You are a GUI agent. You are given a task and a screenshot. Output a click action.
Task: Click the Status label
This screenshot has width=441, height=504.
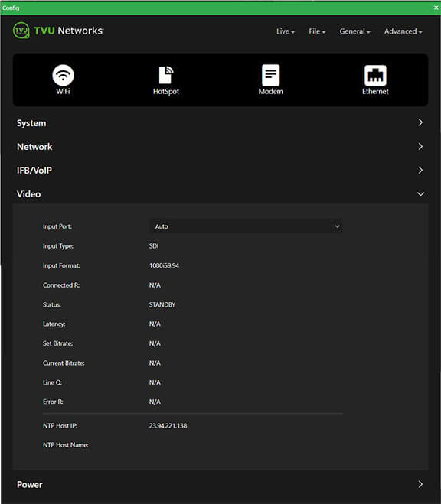tap(52, 304)
